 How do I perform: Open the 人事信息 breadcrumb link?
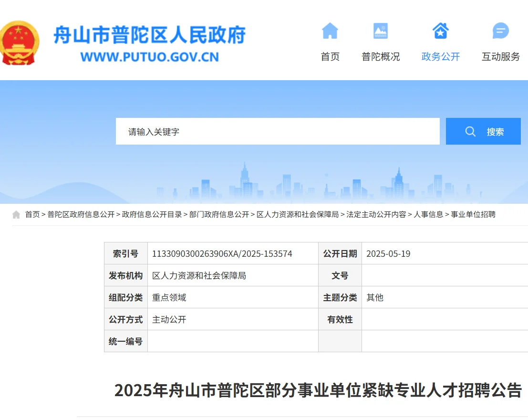[430, 214]
